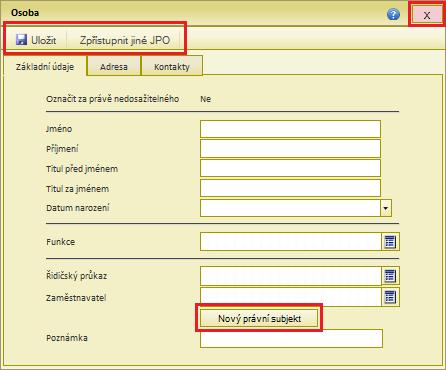
Task: Click the Označit za právě nedosažitelného label
Action: (113, 99)
